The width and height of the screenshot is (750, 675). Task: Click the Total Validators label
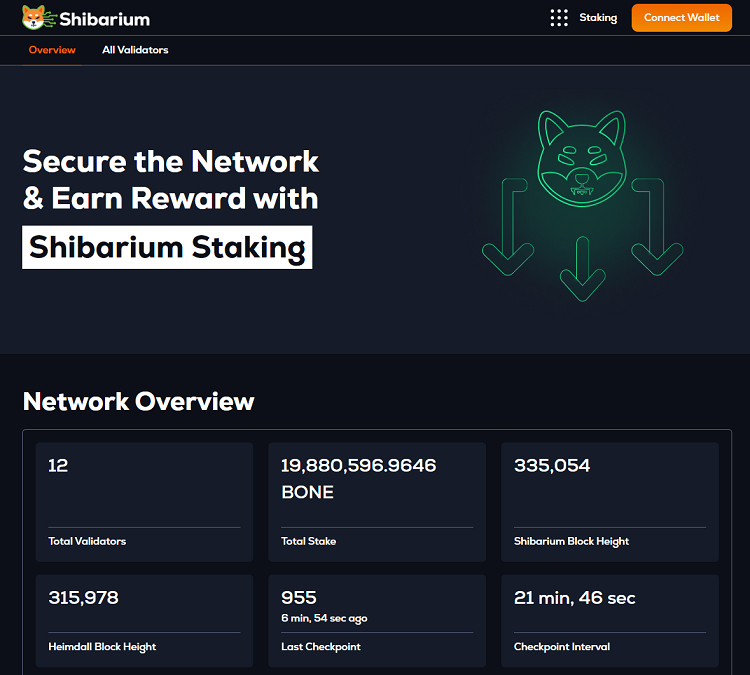coord(87,541)
